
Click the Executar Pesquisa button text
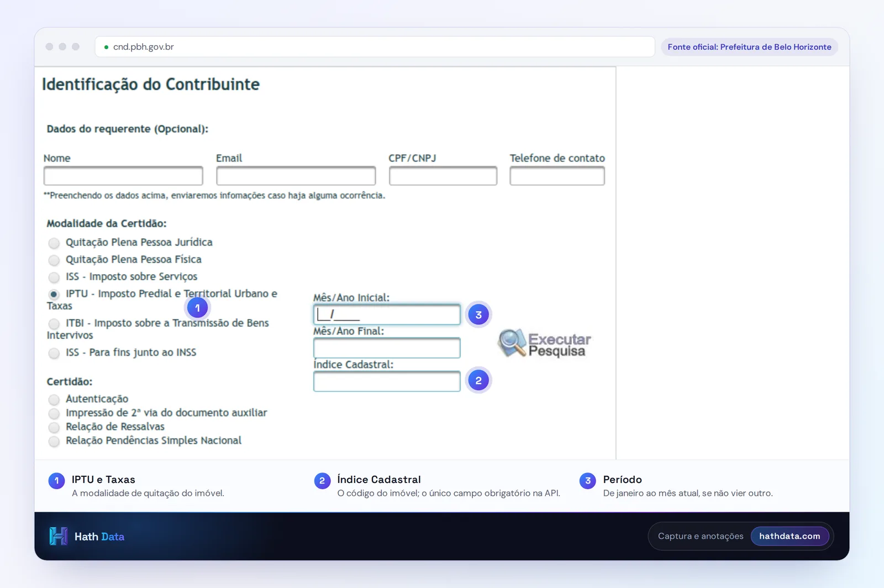pyautogui.click(x=559, y=345)
